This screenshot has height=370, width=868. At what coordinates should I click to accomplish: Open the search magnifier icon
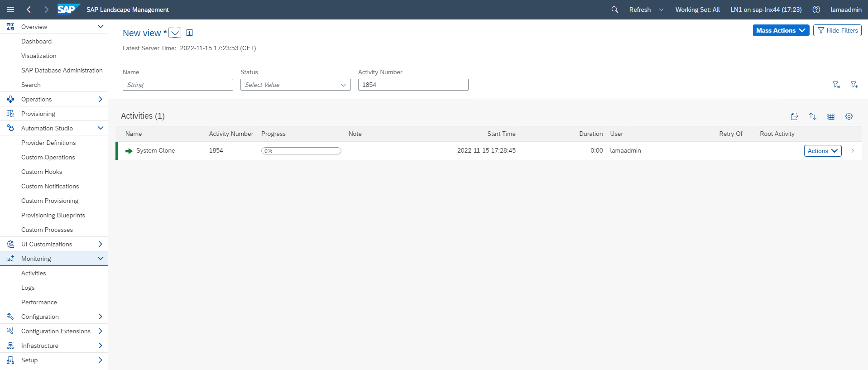(614, 10)
